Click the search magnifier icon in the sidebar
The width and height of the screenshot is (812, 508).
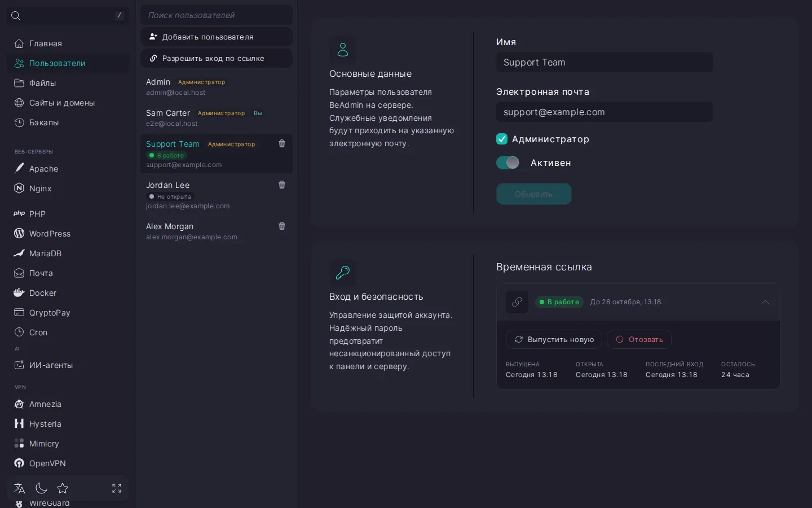coord(16,16)
